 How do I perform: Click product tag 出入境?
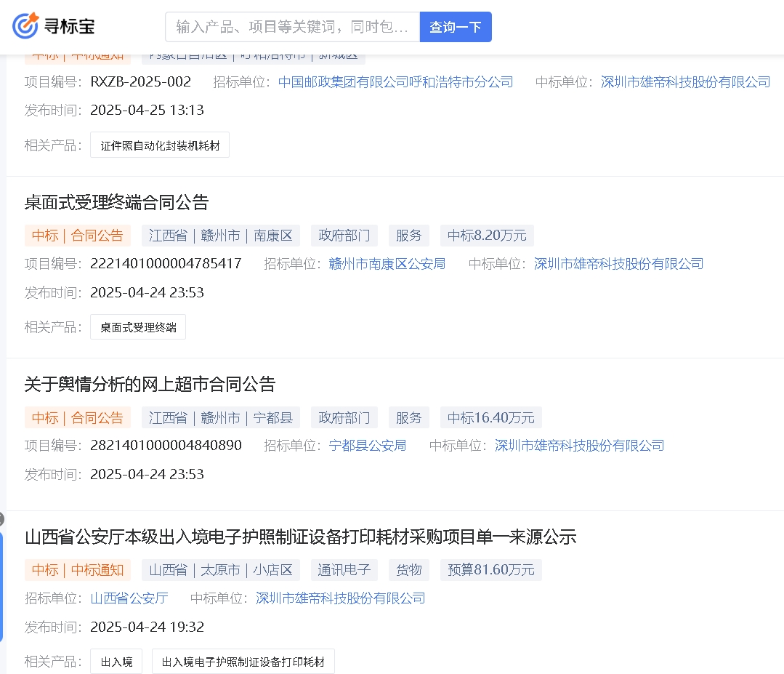pos(116,662)
